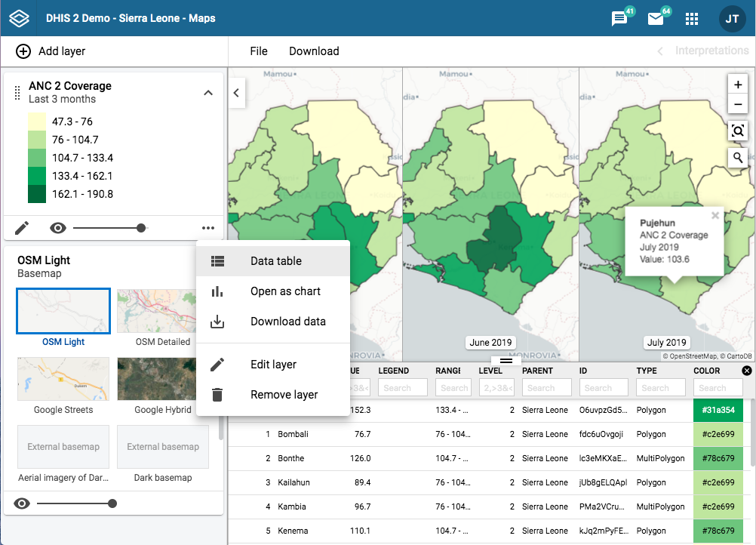This screenshot has height=545, width=756.
Task: Click the zoom out minus button on map
Action: tap(738, 104)
